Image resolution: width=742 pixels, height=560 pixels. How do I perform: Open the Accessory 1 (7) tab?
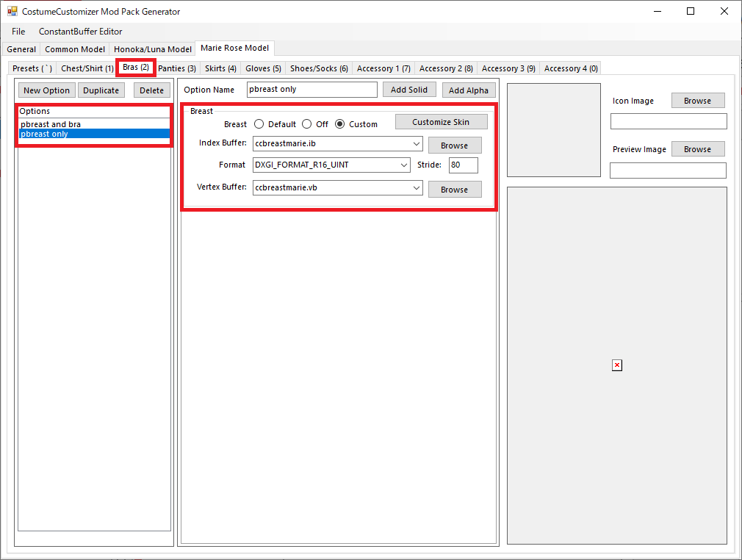pos(383,68)
